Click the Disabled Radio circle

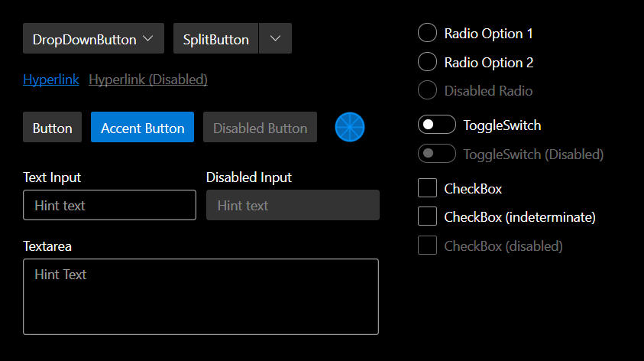tap(427, 90)
